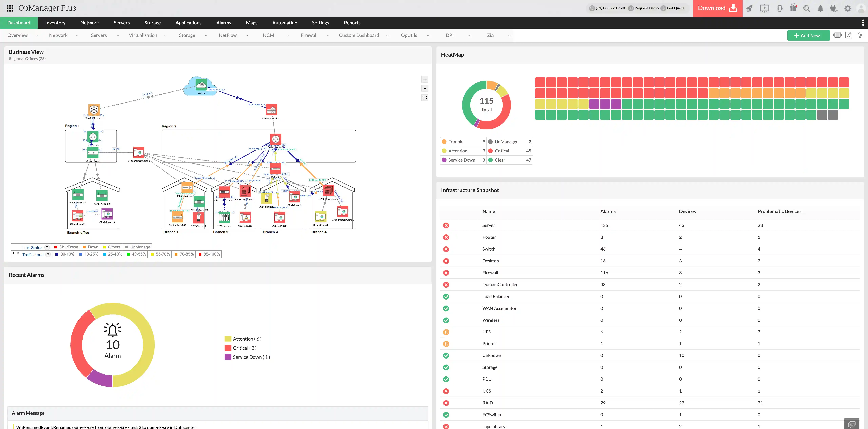This screenshot has height=429, width=868.
Task: Expand the Virtualization dropdown arrow
Action: pyautogui.click(x=165, y=35)
